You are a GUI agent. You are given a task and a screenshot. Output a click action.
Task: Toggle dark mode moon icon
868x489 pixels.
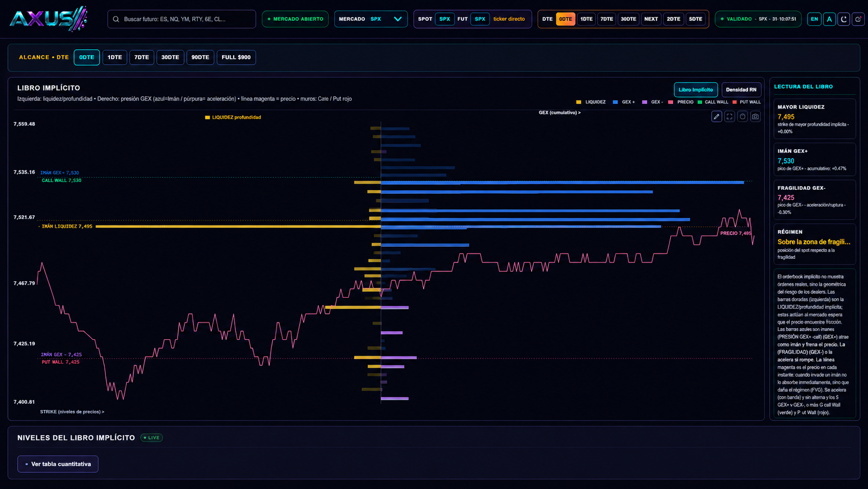844,19
